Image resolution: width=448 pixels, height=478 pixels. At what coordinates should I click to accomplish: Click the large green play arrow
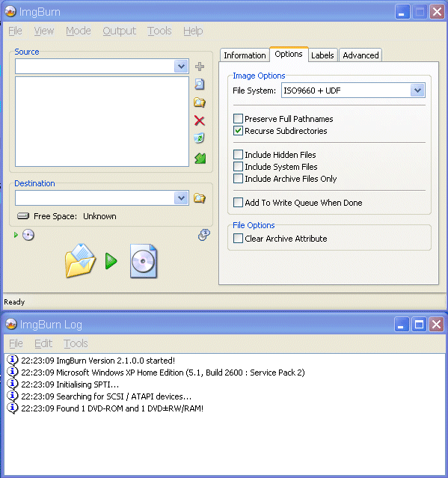click(111, 261)
